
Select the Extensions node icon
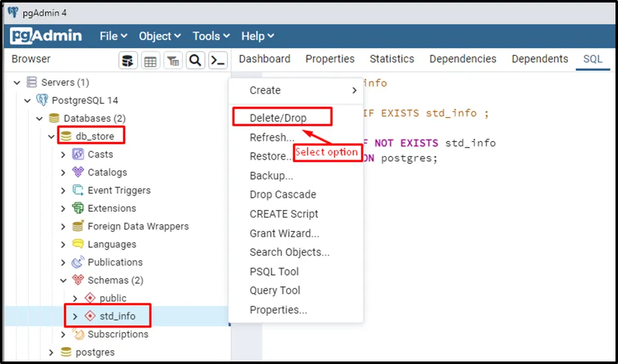pyautogui.click(x=78, y=208)
